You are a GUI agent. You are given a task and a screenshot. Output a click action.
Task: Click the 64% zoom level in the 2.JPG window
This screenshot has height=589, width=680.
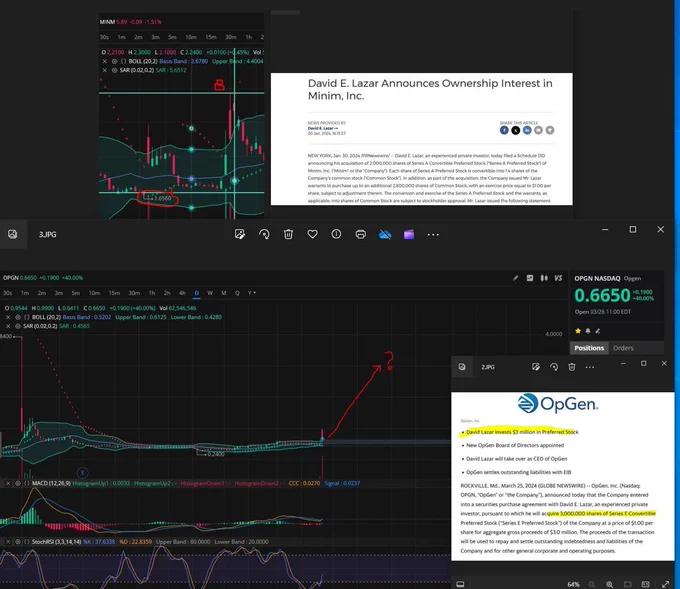click(x=573, y=584)
